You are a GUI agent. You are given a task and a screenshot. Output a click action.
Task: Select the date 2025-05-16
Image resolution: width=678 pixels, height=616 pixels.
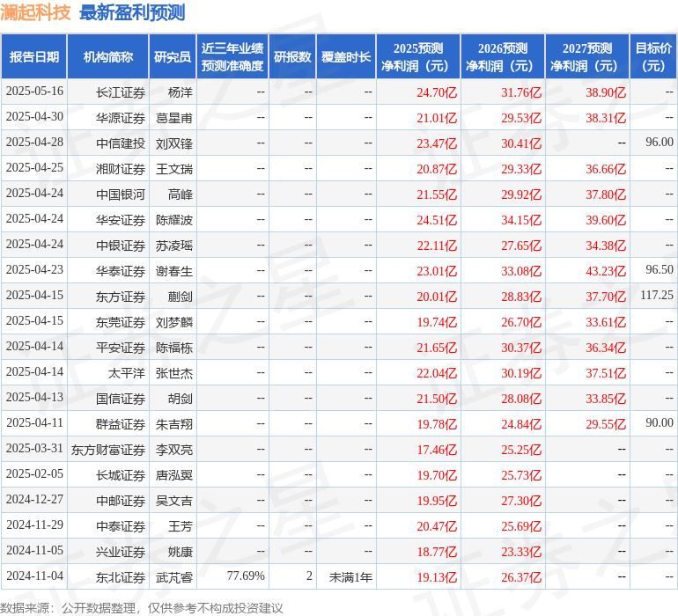[x=34, y=92]
